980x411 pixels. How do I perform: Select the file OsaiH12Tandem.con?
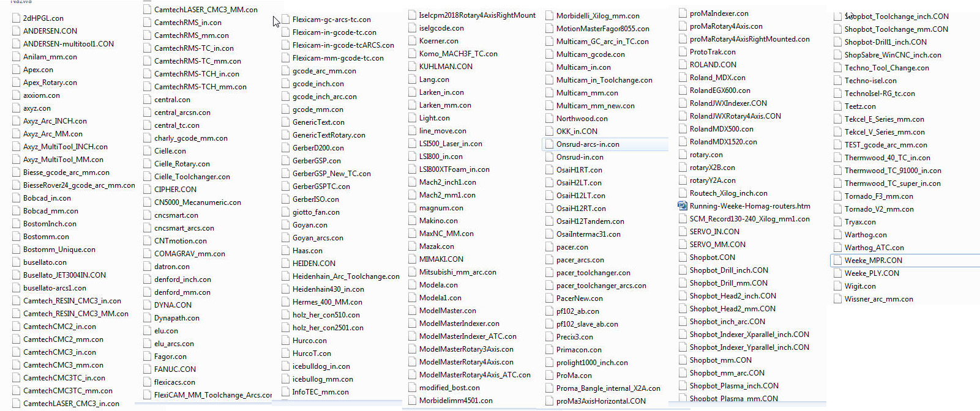(590, 221)
